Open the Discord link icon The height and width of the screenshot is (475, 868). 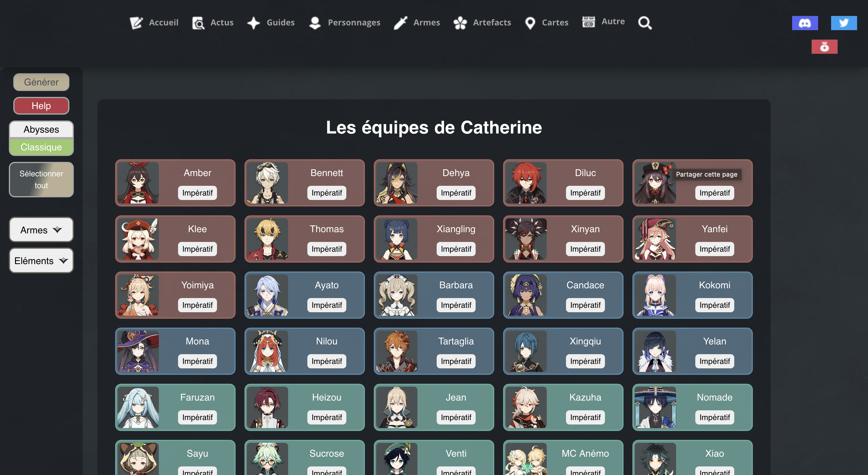point(805,23)
